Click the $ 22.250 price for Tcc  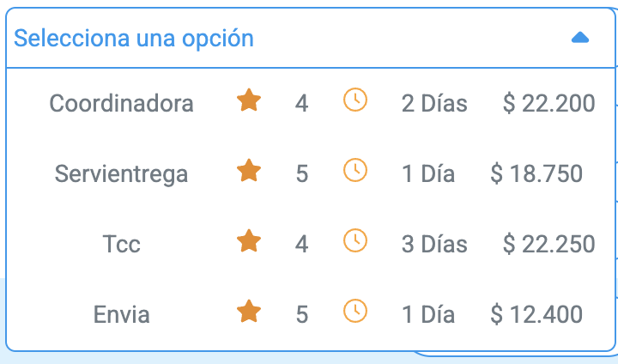(x=548, y=244)
